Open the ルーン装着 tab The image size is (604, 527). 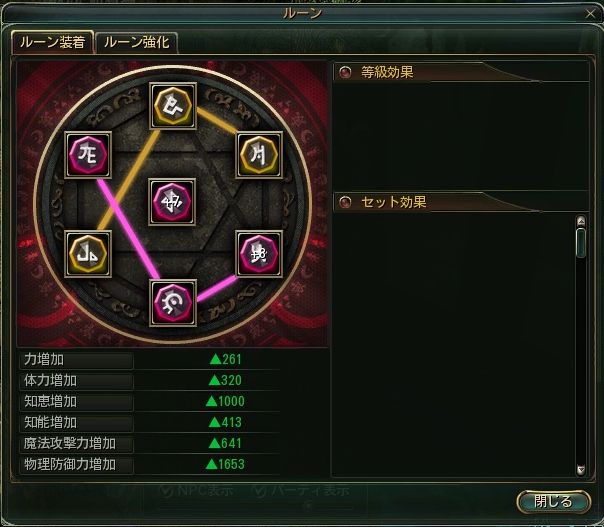tap(52, 42)
